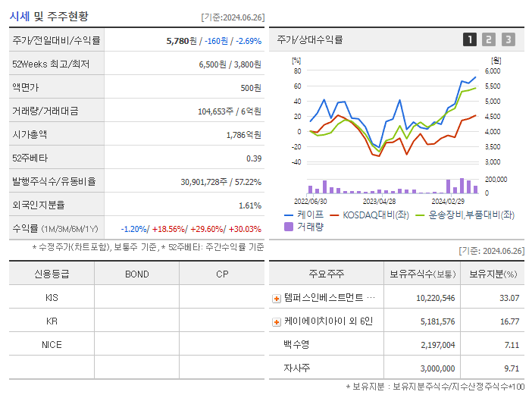Click the -2.69% return value
The width and height of the screenshot is (532, 398).
(x=249, y=41)
